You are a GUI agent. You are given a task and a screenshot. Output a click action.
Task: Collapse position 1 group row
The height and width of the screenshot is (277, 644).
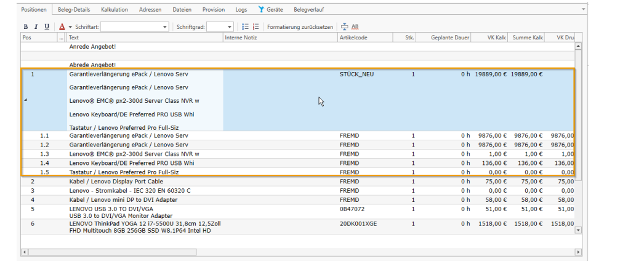point(26,100)
